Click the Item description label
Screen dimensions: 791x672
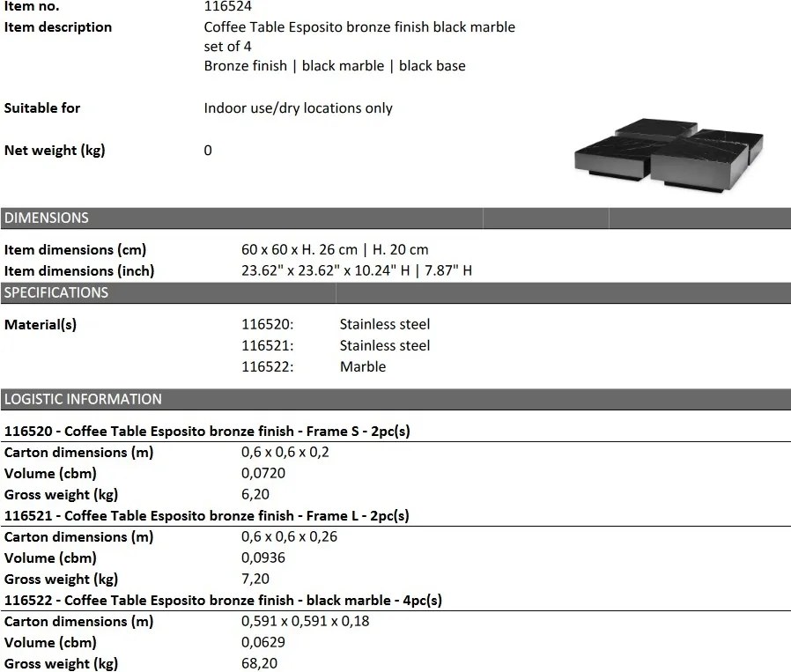pyautogui.click(x=58, y=27)
